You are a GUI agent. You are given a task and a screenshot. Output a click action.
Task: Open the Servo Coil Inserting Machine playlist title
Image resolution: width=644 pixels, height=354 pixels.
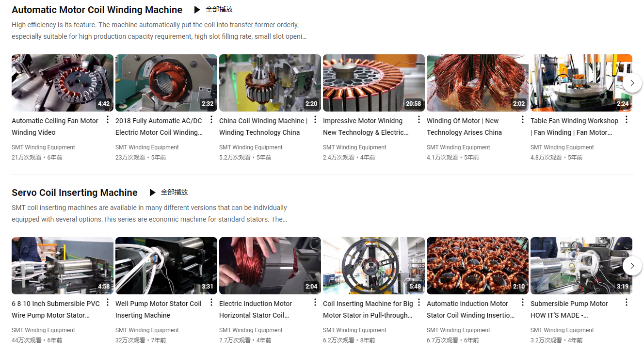click(x=75, y=193)
